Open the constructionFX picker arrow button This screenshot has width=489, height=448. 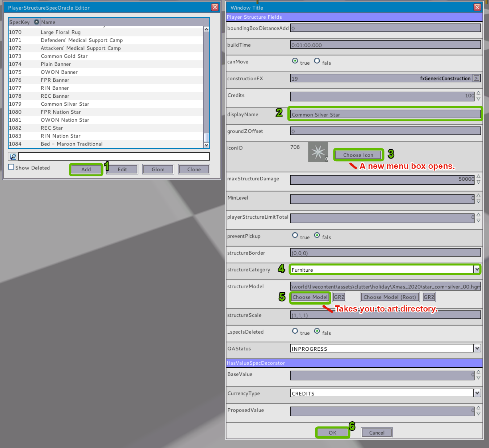click(x=477, y=78)
